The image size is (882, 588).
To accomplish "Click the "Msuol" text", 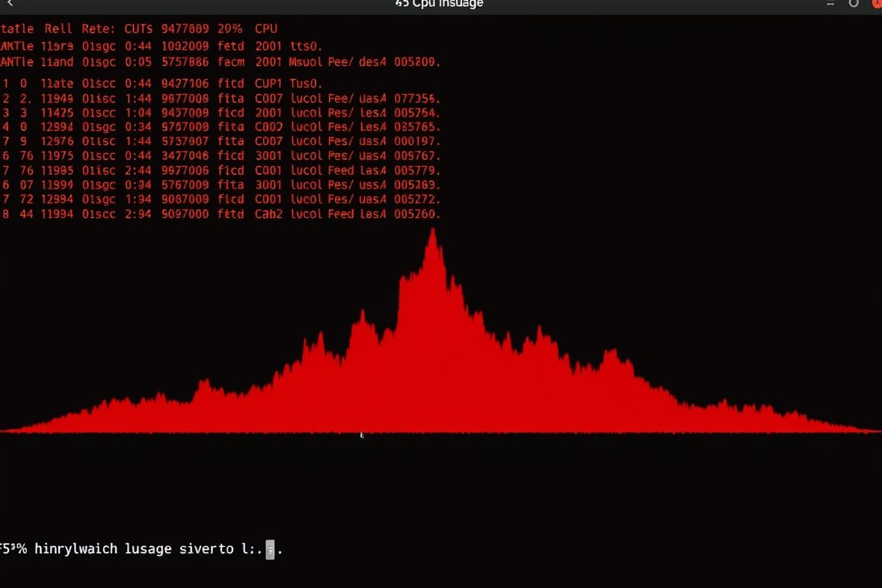I will [x=305, y=62].
